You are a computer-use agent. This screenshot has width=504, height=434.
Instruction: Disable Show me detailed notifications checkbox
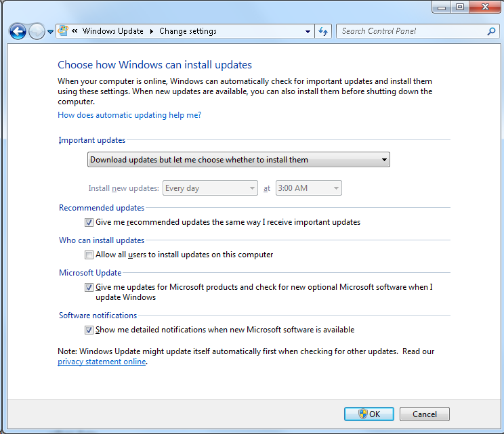[x=89, y=330]
